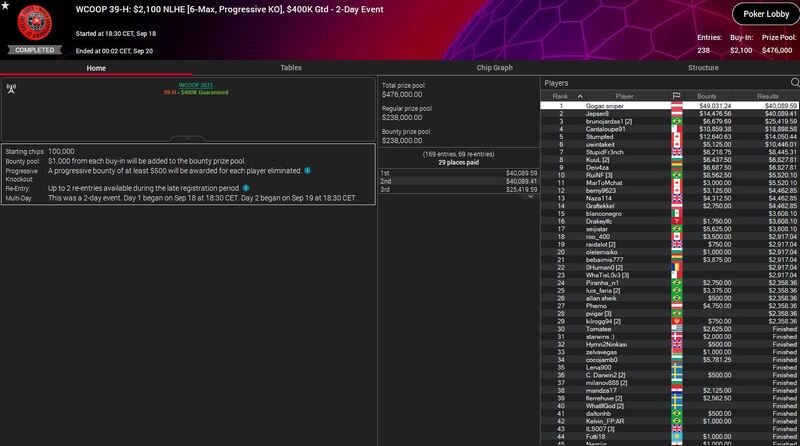Select player uwintakeit row
The height and width of the screenshot is (446, 800).
[670, 144]
